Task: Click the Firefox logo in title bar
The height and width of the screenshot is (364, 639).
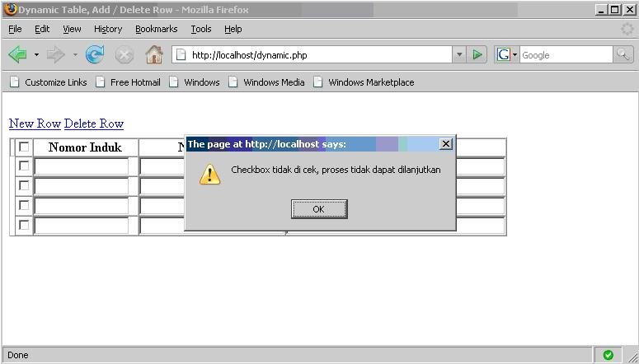Action: (x=10, y=9)
